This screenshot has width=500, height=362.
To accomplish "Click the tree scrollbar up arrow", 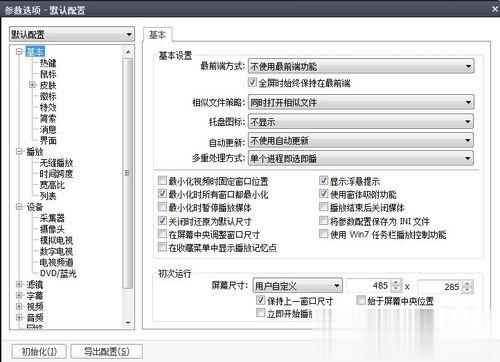I will (x=128, y=52).
